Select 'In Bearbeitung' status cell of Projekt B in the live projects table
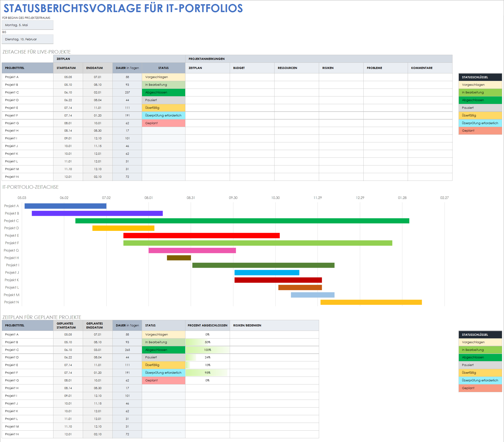This screenshot has width=504, height=442. click(163, 85)
